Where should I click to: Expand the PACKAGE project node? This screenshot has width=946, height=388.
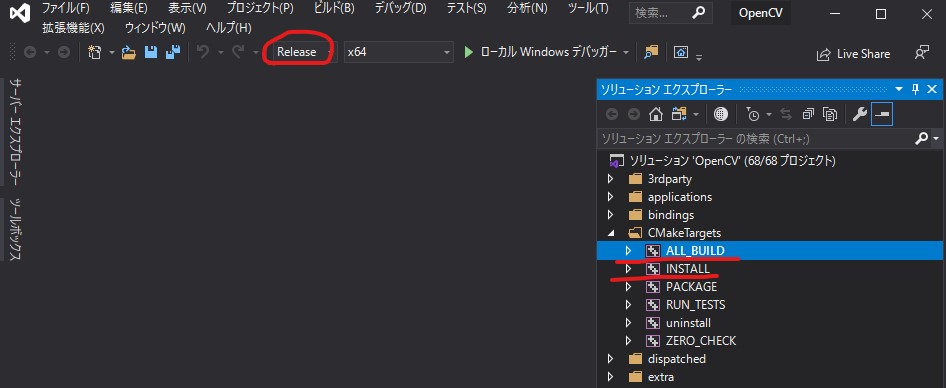(x=628, y=287)
